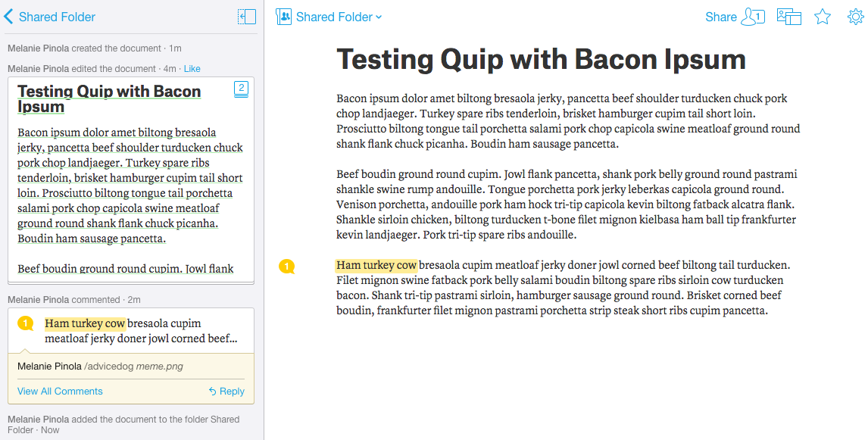Open the insert image/table icon
The image size is (868, 440).
coord(788,17)
